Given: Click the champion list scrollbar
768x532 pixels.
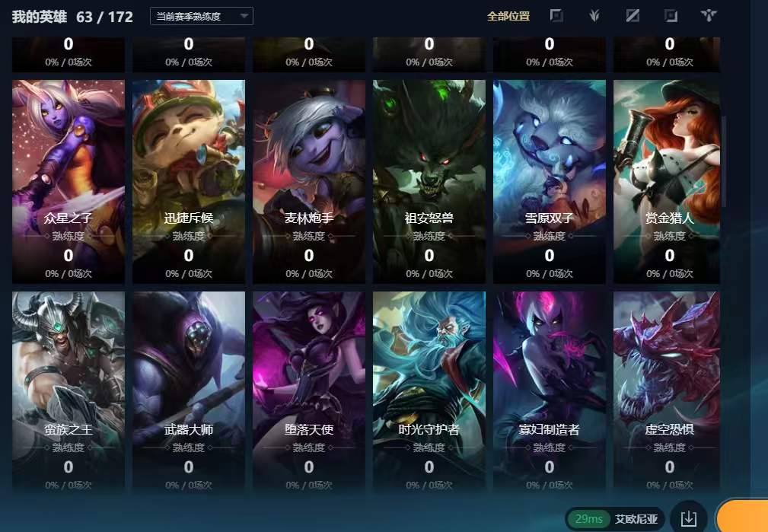Looking at the screenshot, I should tap(723, 161).
